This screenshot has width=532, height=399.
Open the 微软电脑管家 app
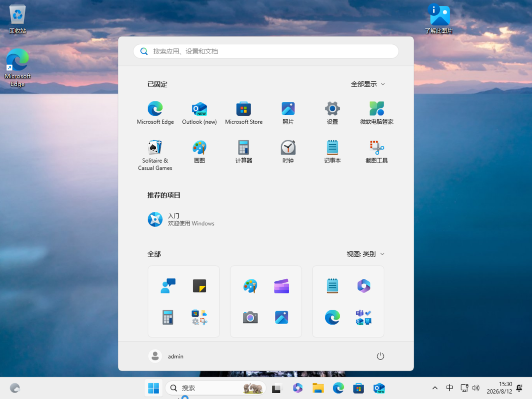tap(377, 113)
